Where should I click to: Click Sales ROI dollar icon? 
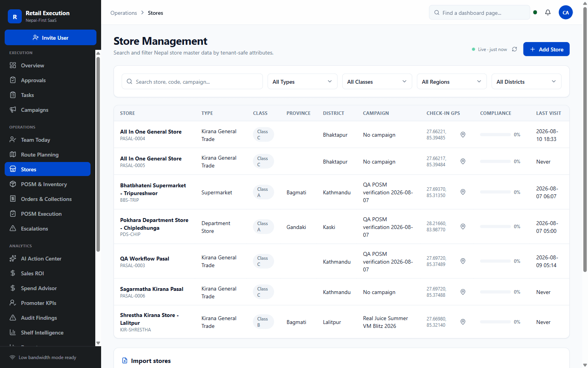click(x=13, y=273)
